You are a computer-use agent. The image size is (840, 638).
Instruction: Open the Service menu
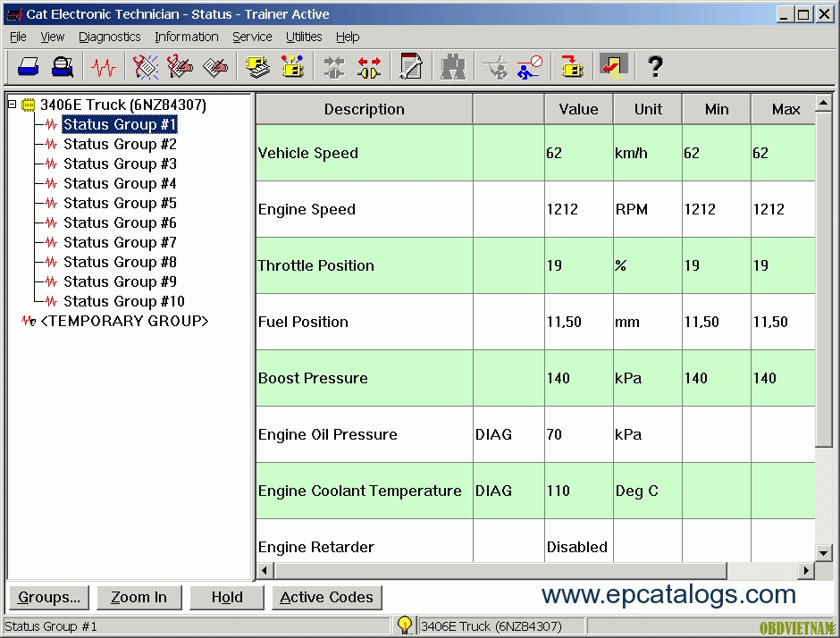(x=252, y=37)
